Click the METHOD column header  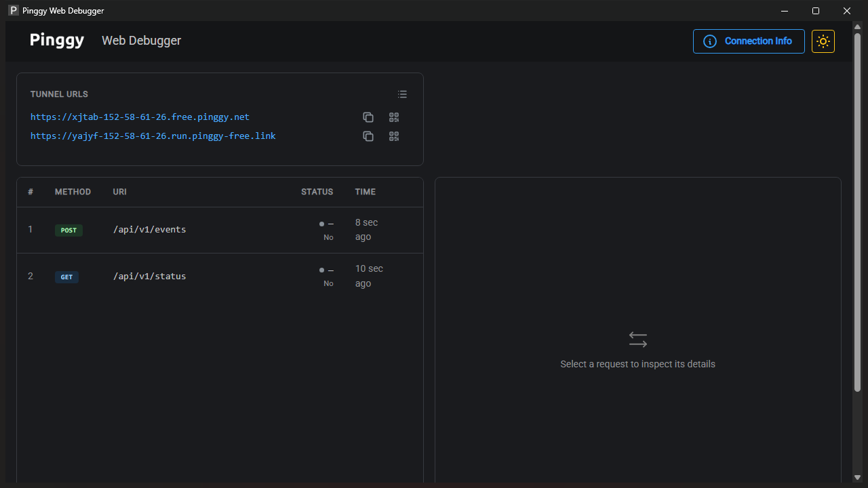pyautogui.click(x=73, y=192)
